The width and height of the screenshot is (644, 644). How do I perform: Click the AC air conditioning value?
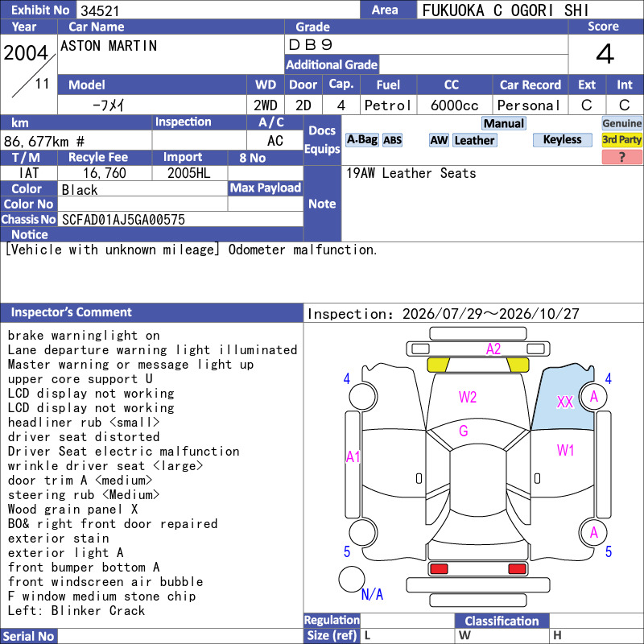(275, 141)
